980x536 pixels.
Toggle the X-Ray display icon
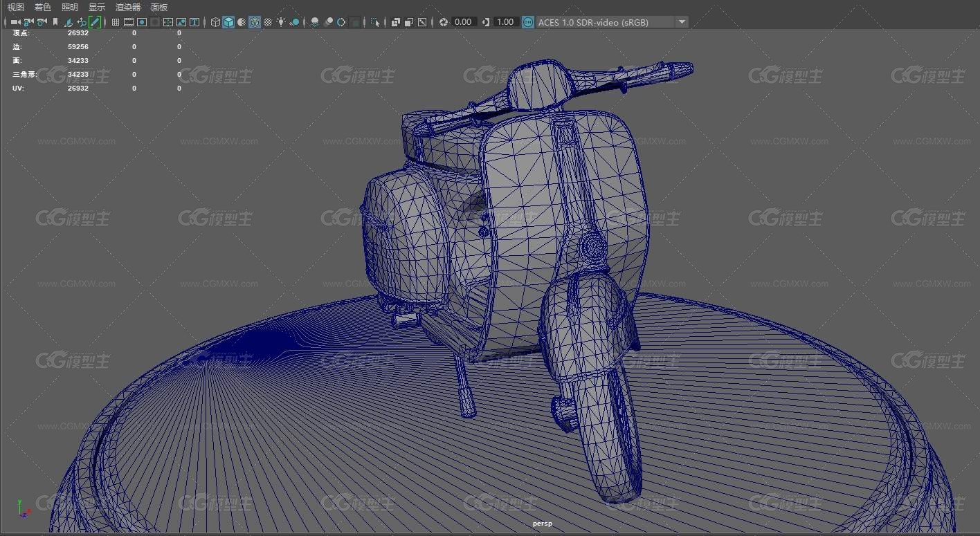click(x=396, y=22)
